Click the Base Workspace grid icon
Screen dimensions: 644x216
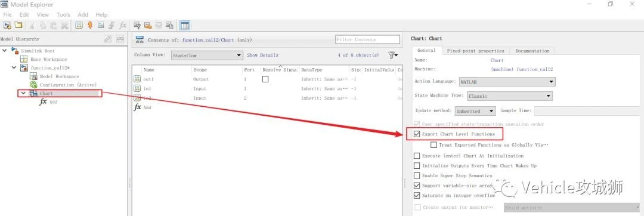(x=24, y=59)
